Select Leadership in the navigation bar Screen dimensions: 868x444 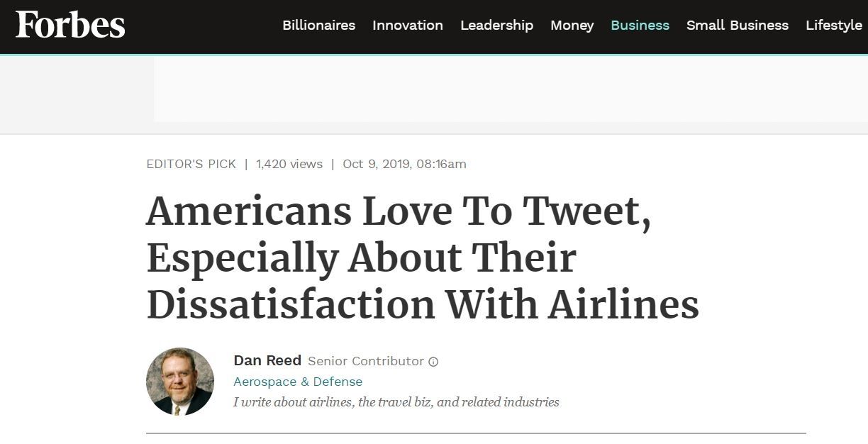496,26
